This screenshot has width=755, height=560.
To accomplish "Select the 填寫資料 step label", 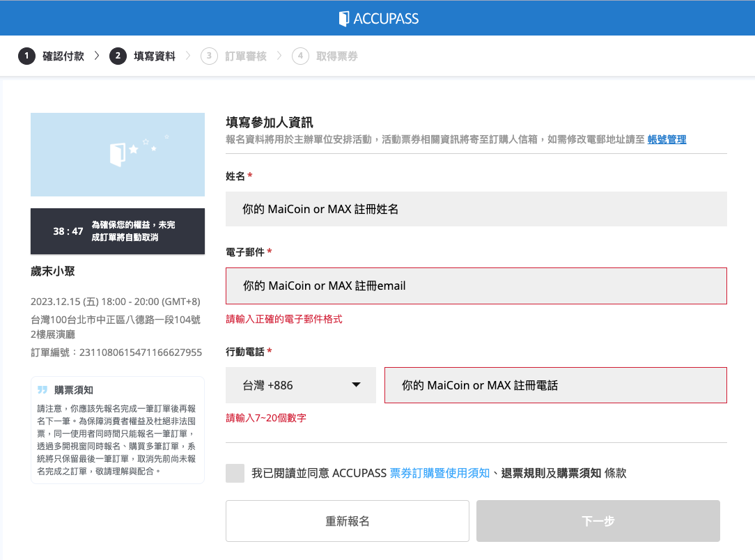I will click(x=154, y=56).
